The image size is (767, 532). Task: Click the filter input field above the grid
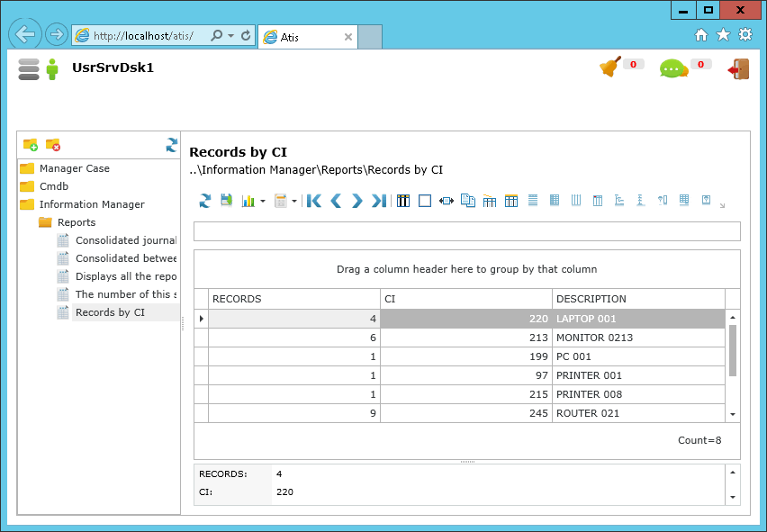point(467,231)
